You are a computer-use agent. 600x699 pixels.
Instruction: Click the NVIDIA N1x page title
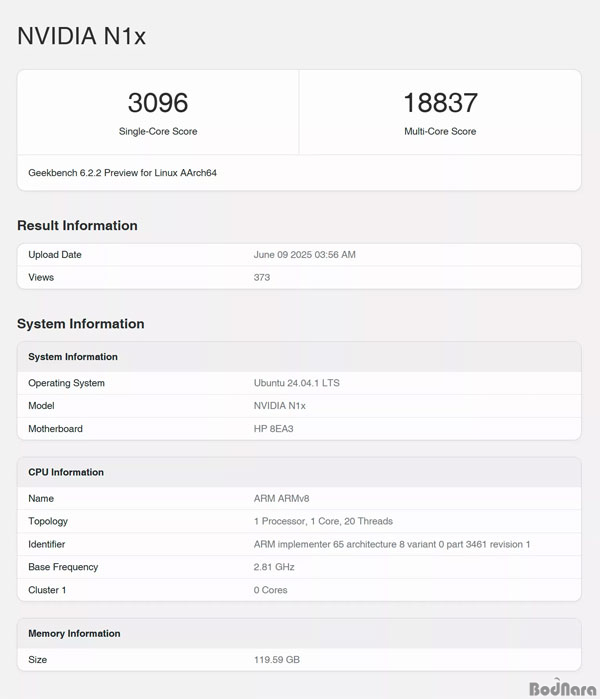point(82,36)
